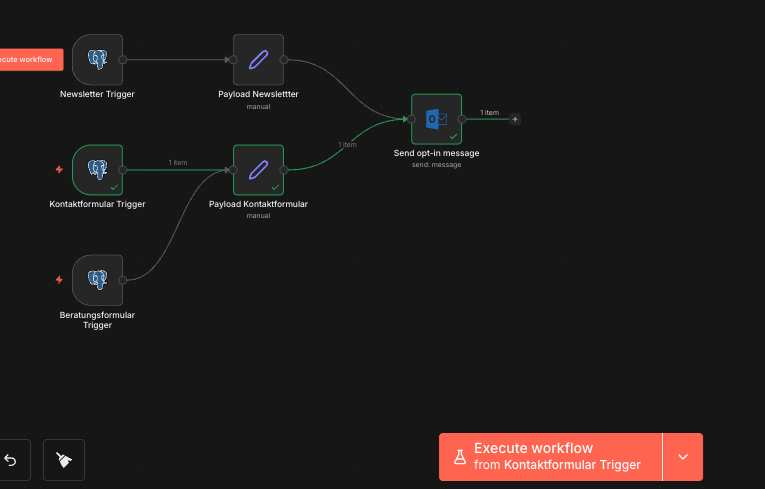This screenshot has width=765, height=489.
Task: Click the partial Execute workflow button near Newsletter Trigger
Action: [x=31, y=60]
